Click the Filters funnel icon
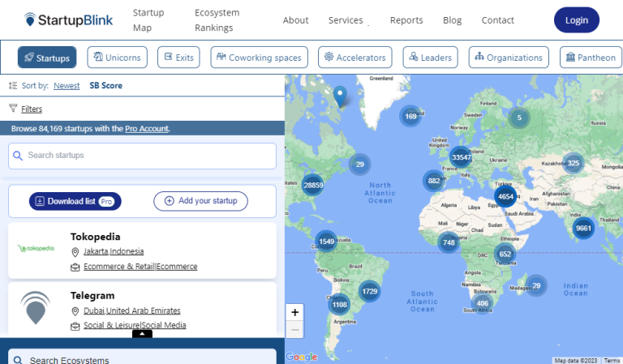Screen dimensions: 623x364 [13, 108]
